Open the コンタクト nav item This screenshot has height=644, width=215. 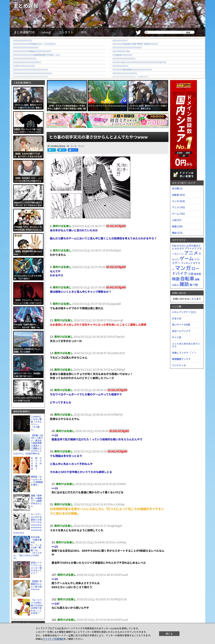(66, 32)
